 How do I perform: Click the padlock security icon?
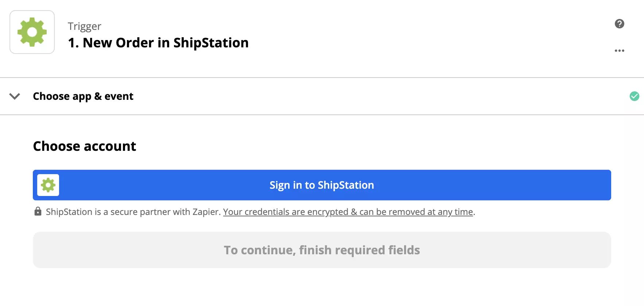click(x=38, y=211)
